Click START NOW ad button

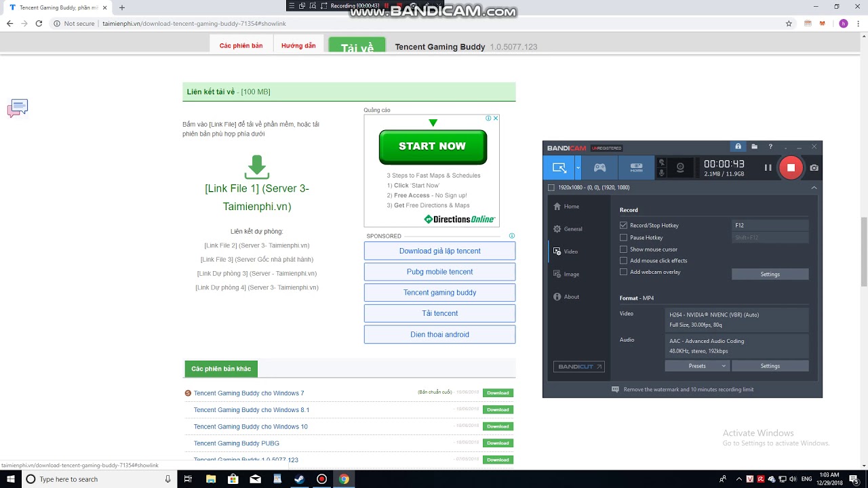(433, 147)
